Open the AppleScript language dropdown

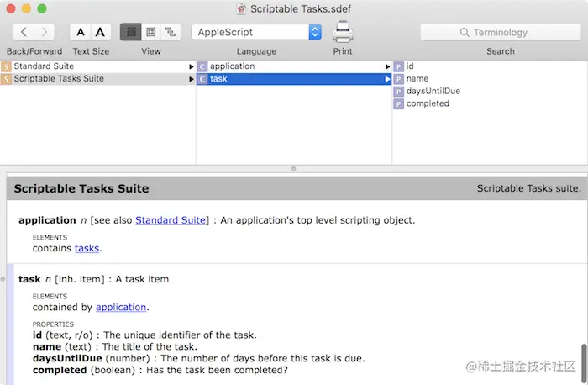click(256, 32)
